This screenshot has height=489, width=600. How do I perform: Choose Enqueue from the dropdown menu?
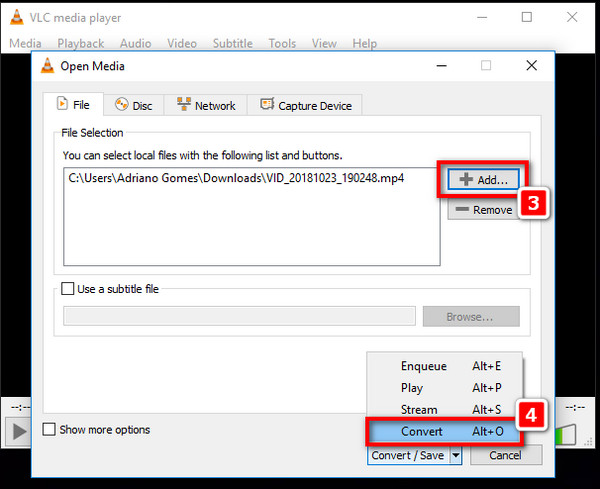click(444, 366)
